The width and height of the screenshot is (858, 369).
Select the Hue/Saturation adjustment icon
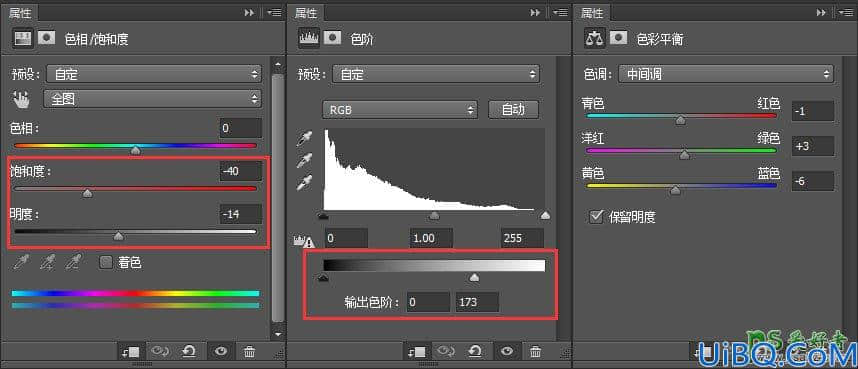23,38
